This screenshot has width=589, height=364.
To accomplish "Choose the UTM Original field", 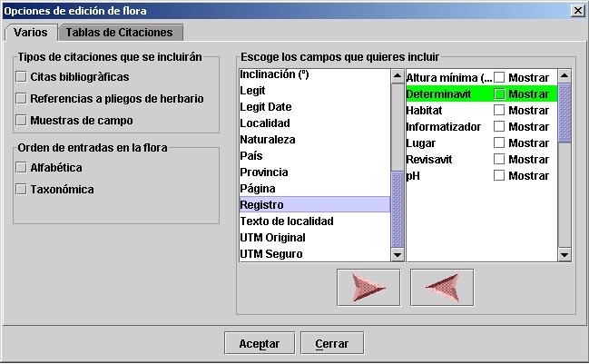I will pos(315,238).
